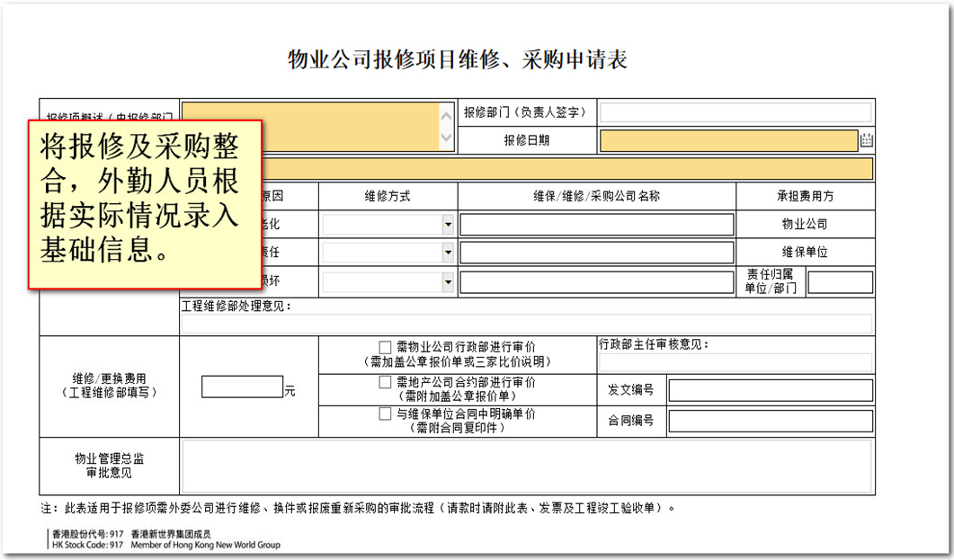Click the 物业管理总监审批意见 label

[x=109, y=466]
